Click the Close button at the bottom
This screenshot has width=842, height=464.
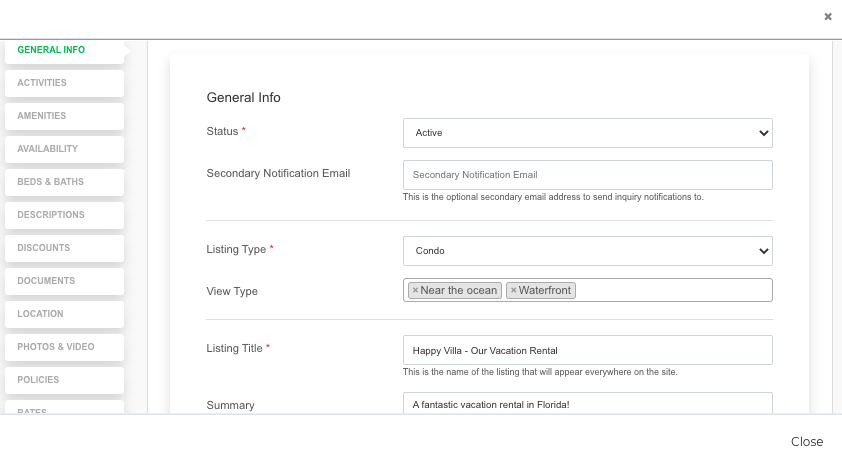point(807,441)
